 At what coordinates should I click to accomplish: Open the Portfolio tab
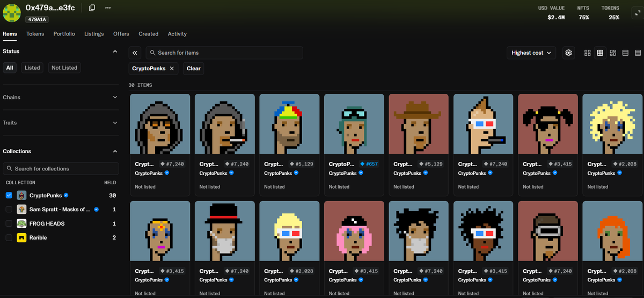[x=64, y=34]
